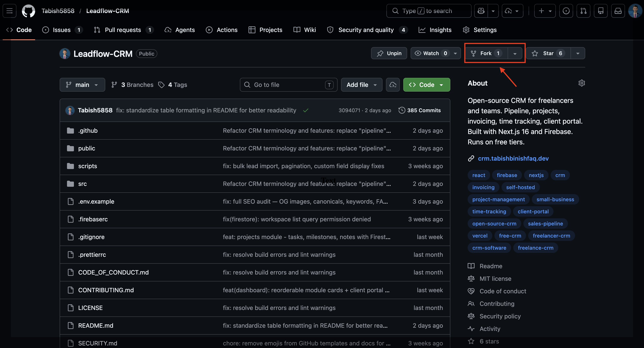Focus the Type / to search box
This screenshot has height=348, width=644.
[x=429, y=11]
